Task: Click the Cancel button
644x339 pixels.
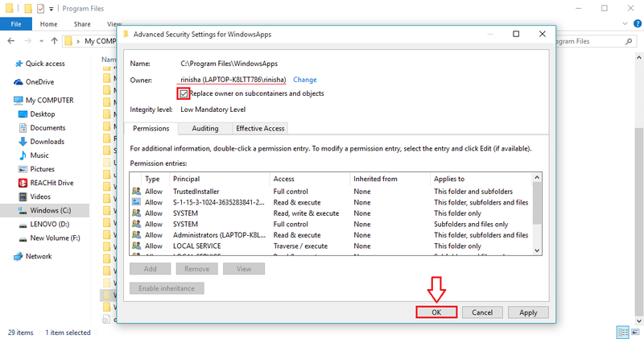Action: coord(482,312)
